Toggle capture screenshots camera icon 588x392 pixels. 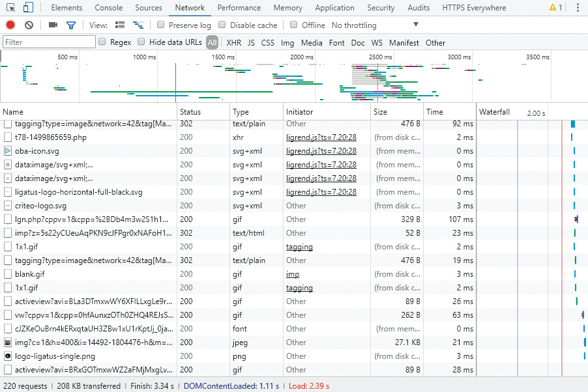pyautogui.click(x=53, y=25)
